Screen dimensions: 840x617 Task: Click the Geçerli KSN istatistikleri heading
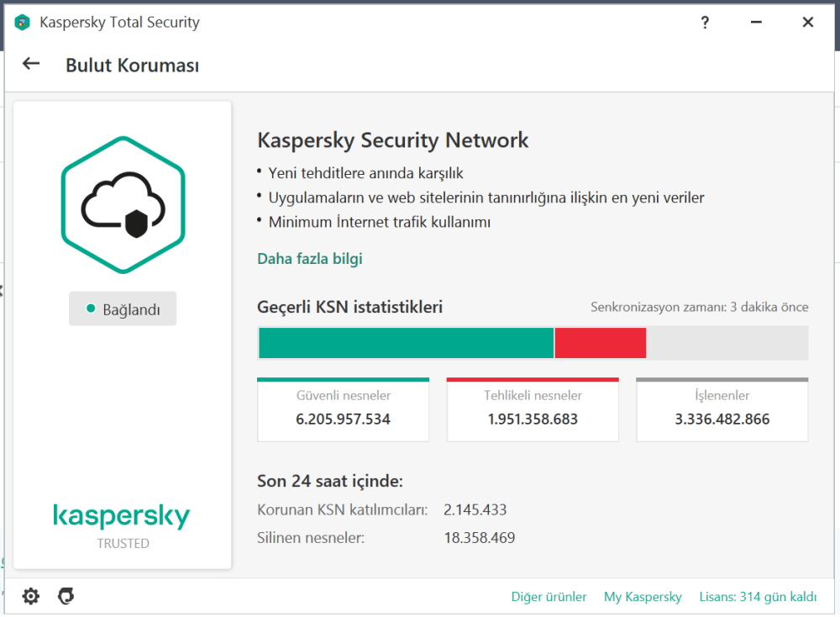pos(349,307)
